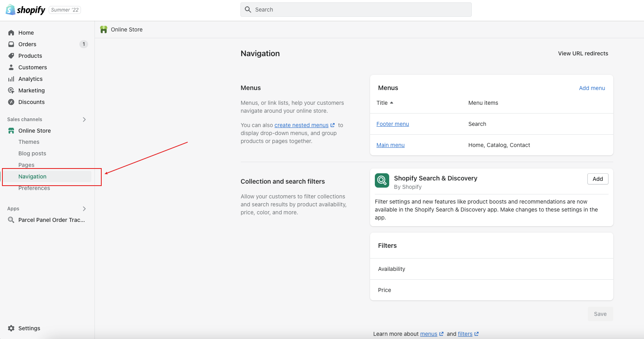This screenshot has width=644, height=339.
Task: Click external link icon beside the bottom 'filters' link
Action: (x=477, y=334)
